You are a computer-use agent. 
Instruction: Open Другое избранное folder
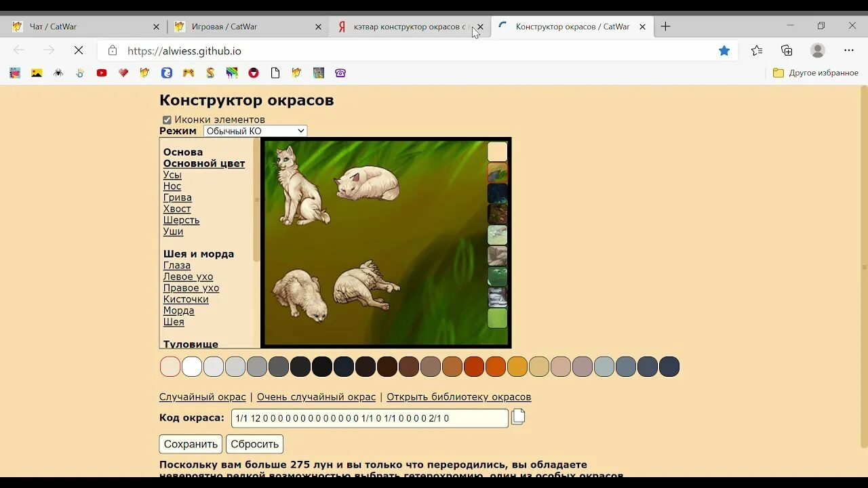(x=816, y=73)
